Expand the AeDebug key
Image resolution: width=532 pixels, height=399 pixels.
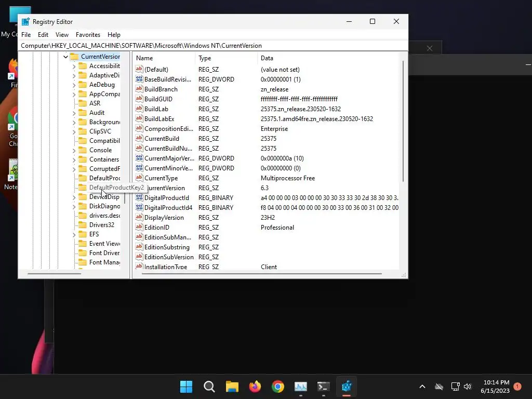(x=74, y=85)
